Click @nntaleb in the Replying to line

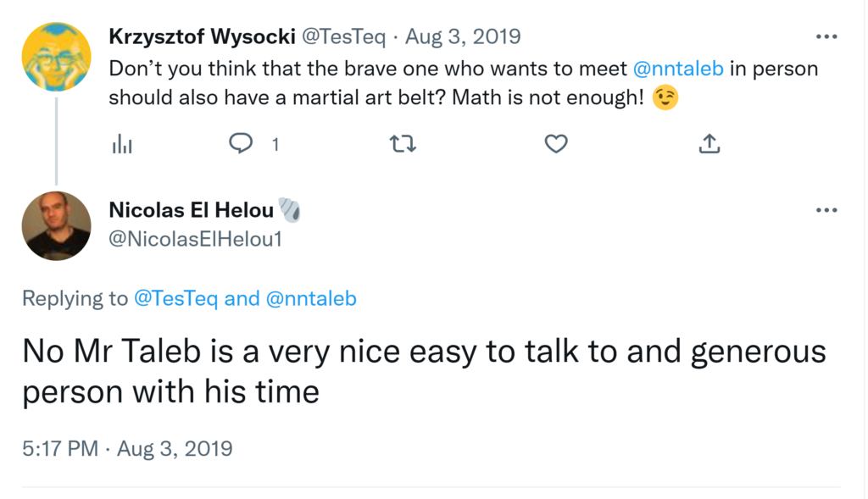[311, 298]
